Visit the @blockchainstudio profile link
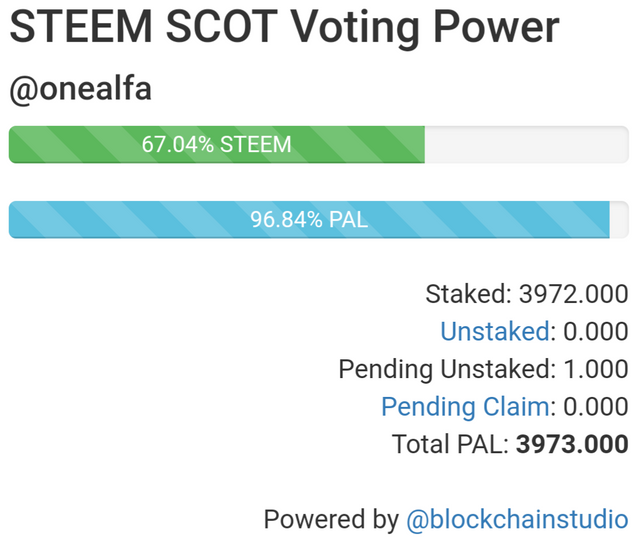The image size is (640, 545). click(x=517, y=519)
